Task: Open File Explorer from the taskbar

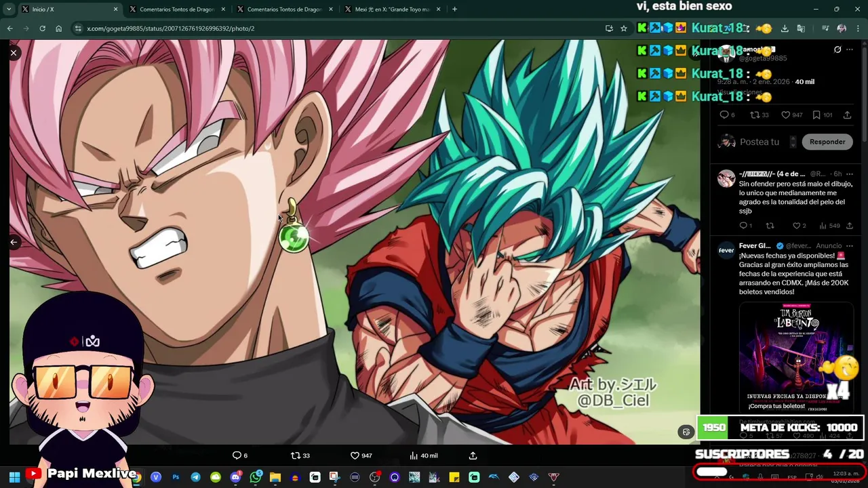Action: pos(275,477)
